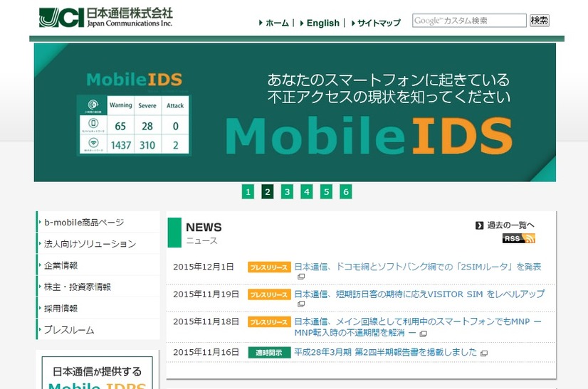This screenshot has height=389, width=588.
Task: Click external-link icon after 第2四半期報告書 headline
Action: click(x=484, y=353)
